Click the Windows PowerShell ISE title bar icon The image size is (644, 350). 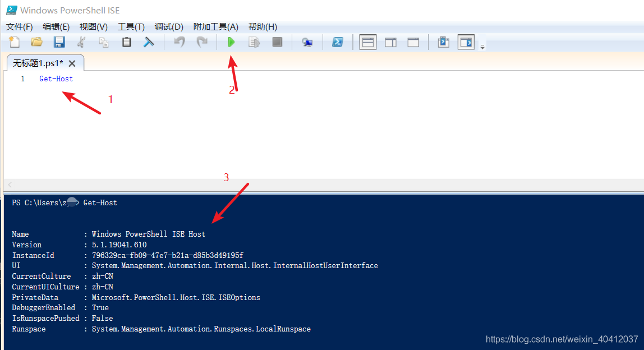pos(11,10)
